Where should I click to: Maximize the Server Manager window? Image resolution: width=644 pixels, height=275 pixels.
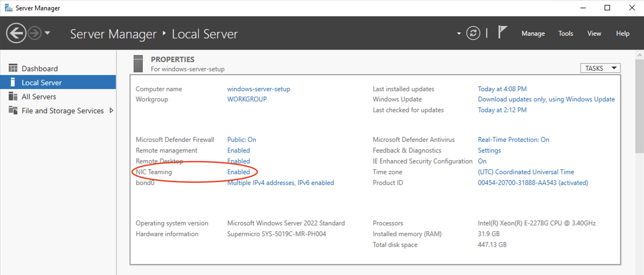(x=607, y=8)
